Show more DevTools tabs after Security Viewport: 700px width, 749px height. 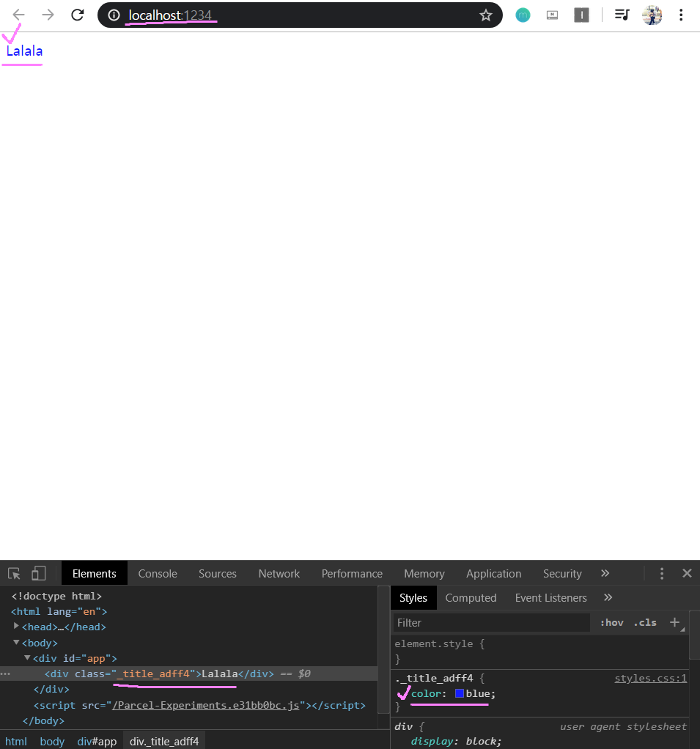605,573
